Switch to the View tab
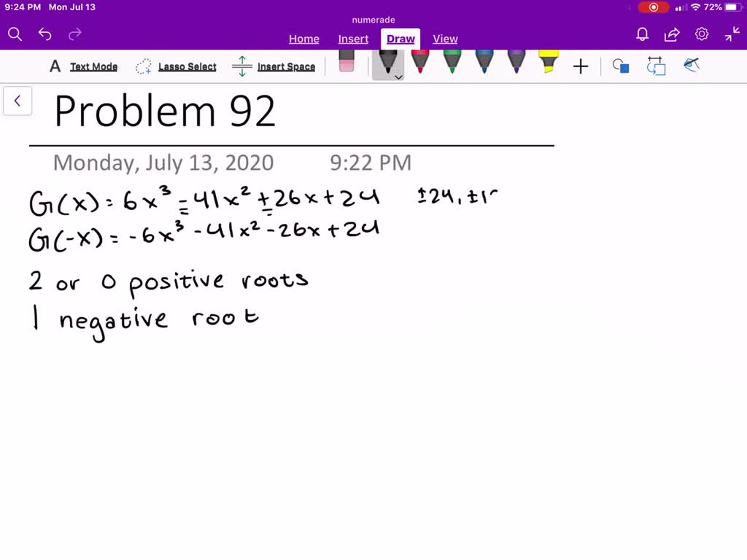747x560 pixels. tap(445, 39)
